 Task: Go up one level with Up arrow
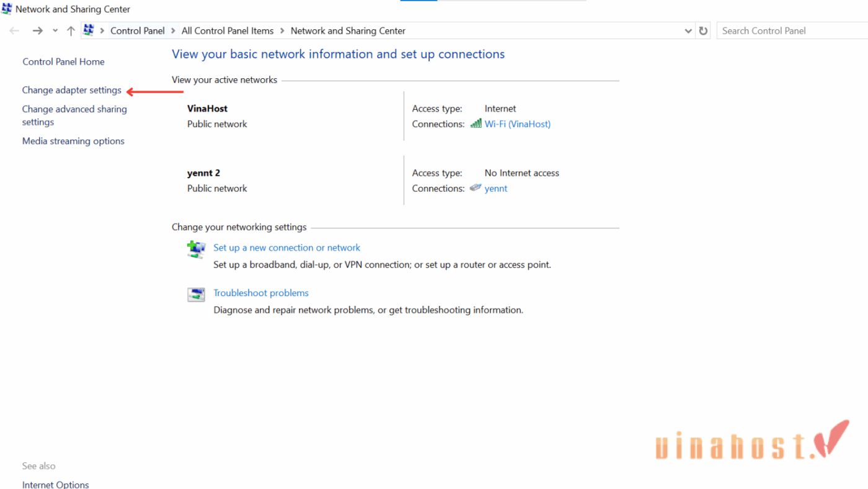click(71, 30)
